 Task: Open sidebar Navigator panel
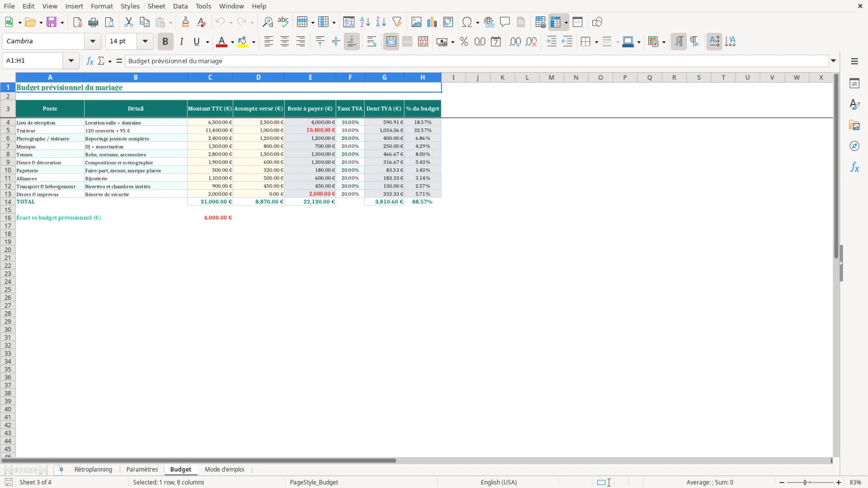pyautogui.click(x=854, y=146)
